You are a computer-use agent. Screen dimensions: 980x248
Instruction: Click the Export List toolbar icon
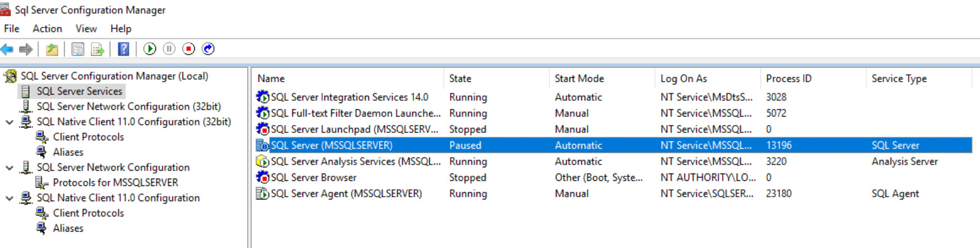(x=98, y=49)
